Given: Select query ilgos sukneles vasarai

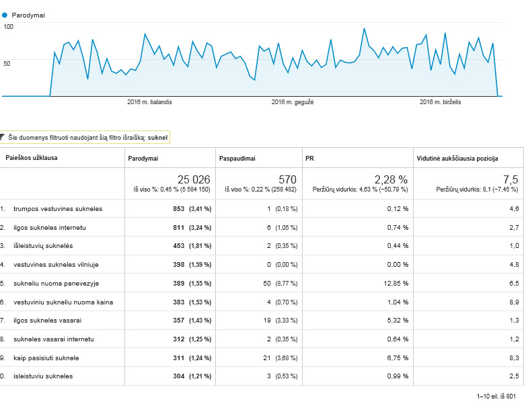Looking at the screenshot, I should 47,320.
